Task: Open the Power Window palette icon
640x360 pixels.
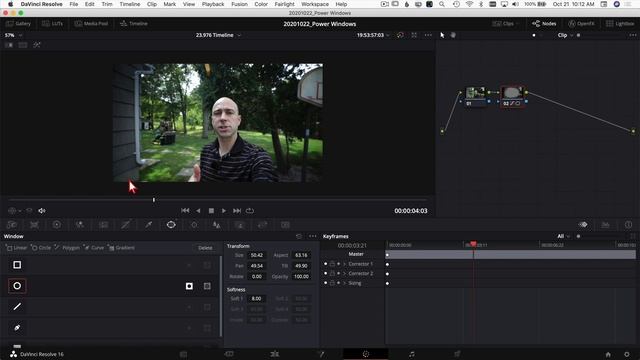Action: coord(171,225)
